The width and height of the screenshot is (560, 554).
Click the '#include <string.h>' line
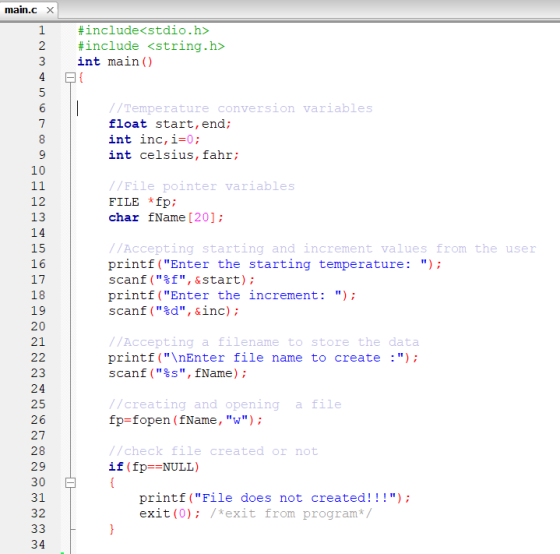[x=151, y=46]
